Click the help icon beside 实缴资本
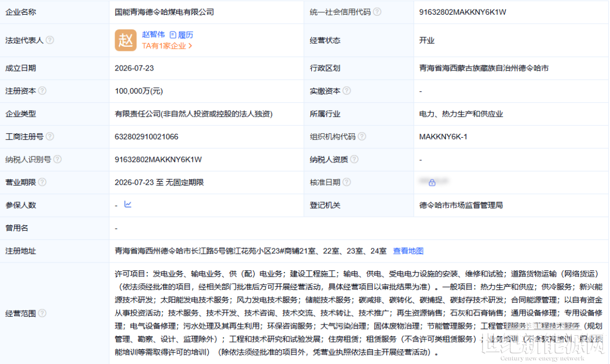610x364 pixels. [x=347, y=91]
